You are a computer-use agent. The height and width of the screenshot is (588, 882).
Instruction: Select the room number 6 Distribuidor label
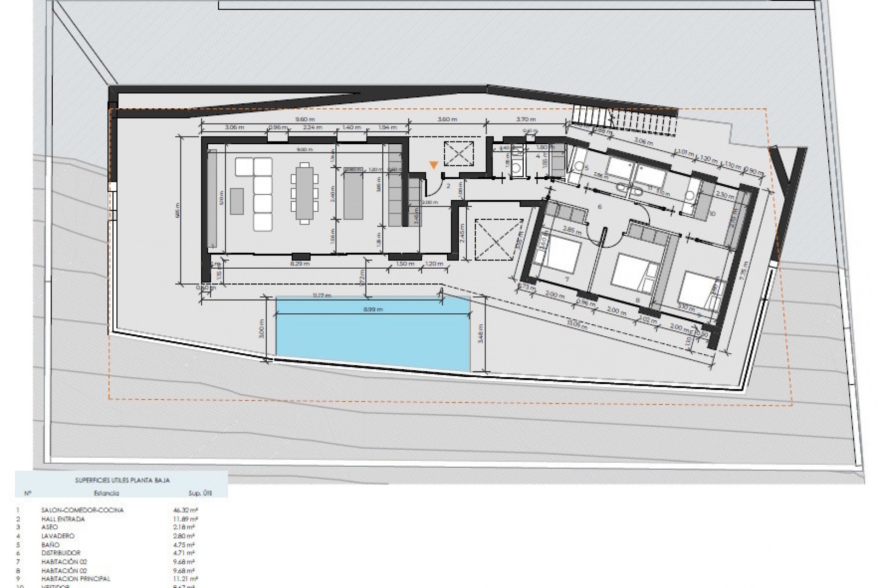pyautogui.click(x=600, y=206)
